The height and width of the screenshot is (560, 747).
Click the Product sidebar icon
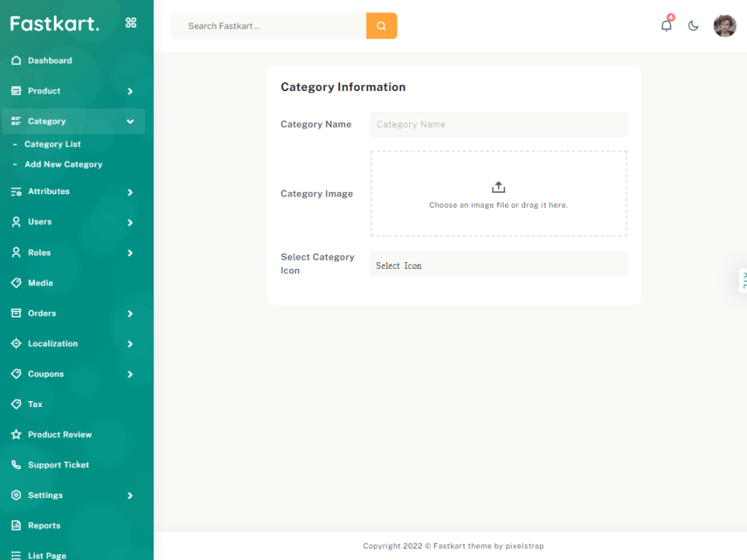point(16,91)
